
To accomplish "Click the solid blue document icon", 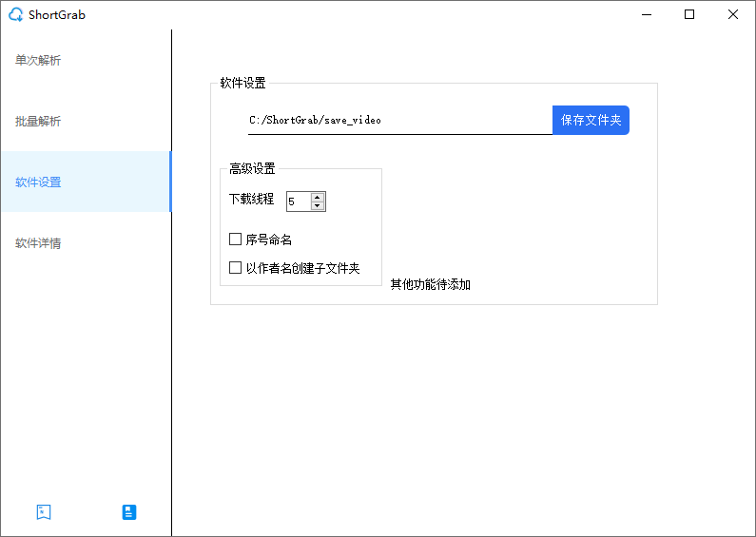I will click(x=129, y=512).
